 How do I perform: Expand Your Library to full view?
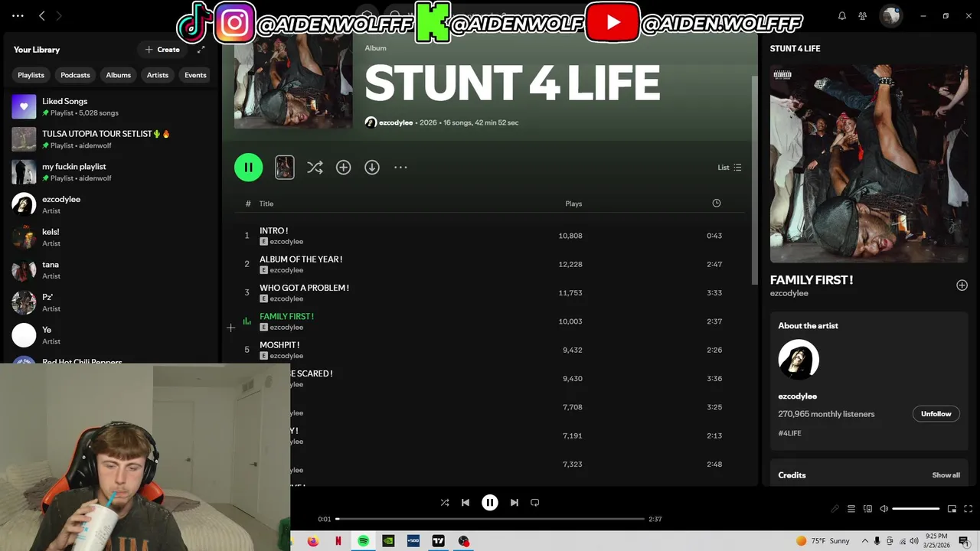(x=201, y=49)
